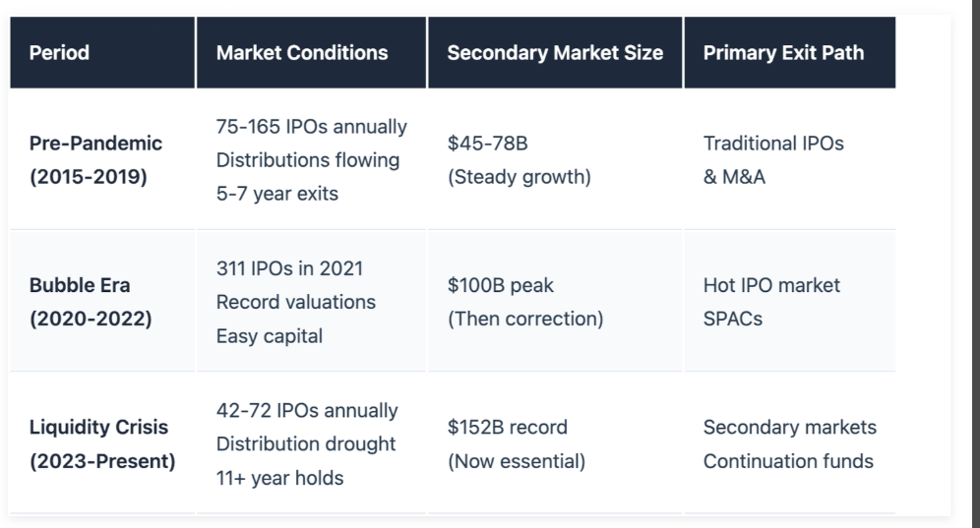Select the Bubble Era (2020-2022) row label
980x528 pixels.
click(x=91, y=304)
